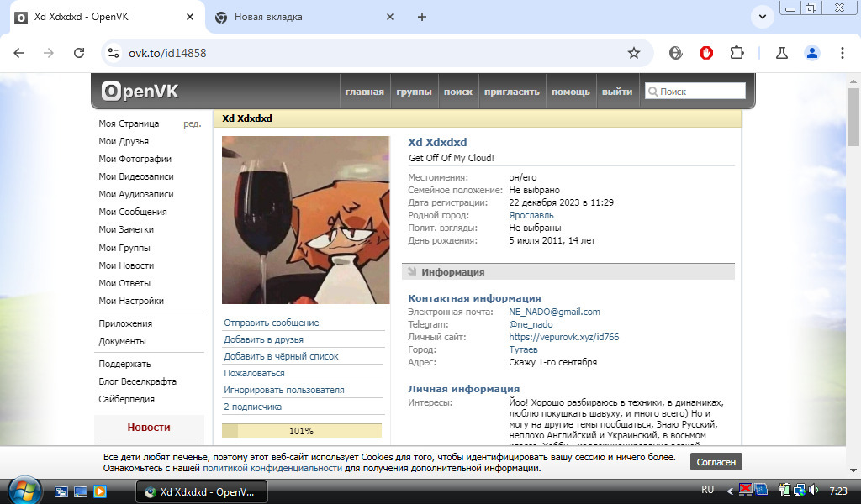Click Отправить сообщение link
Viewport: 861px width, 504px height.
coord(271,323)
